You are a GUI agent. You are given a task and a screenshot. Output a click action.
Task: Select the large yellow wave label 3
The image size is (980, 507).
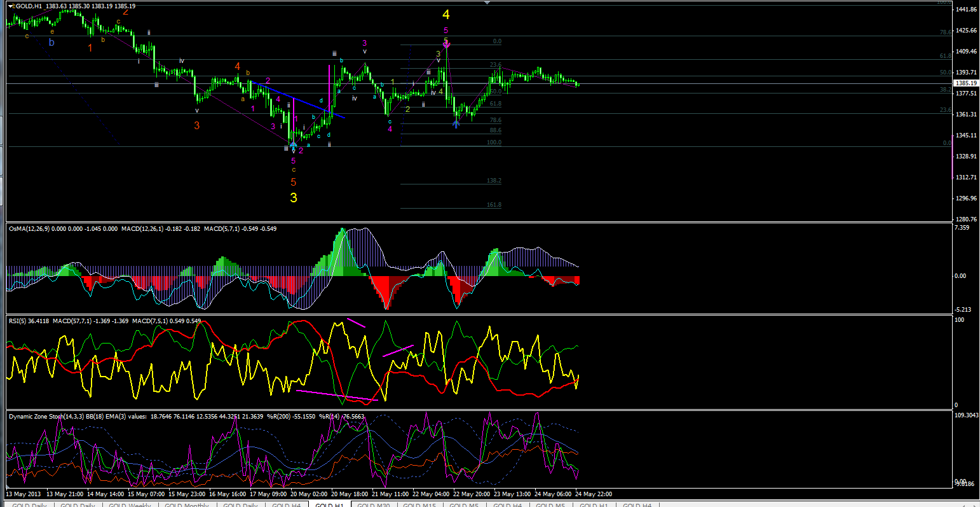coord(294,198)
